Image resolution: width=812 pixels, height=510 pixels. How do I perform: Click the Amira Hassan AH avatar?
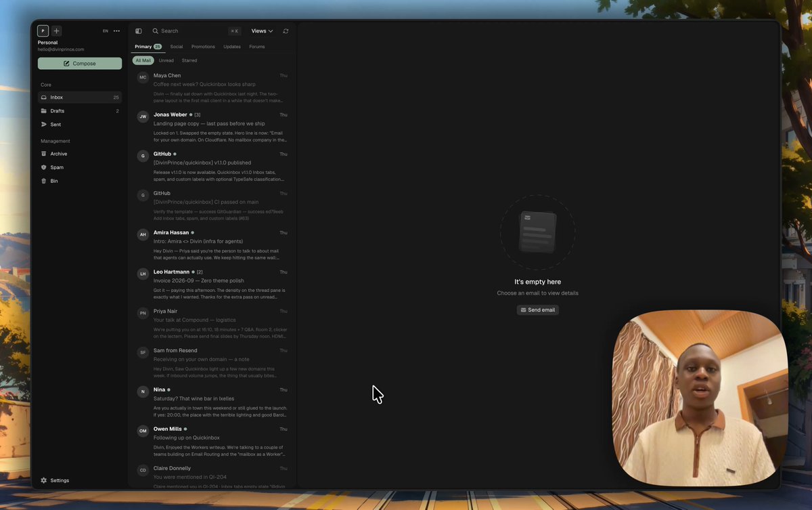pyautogui.click(x=143, y=234)
